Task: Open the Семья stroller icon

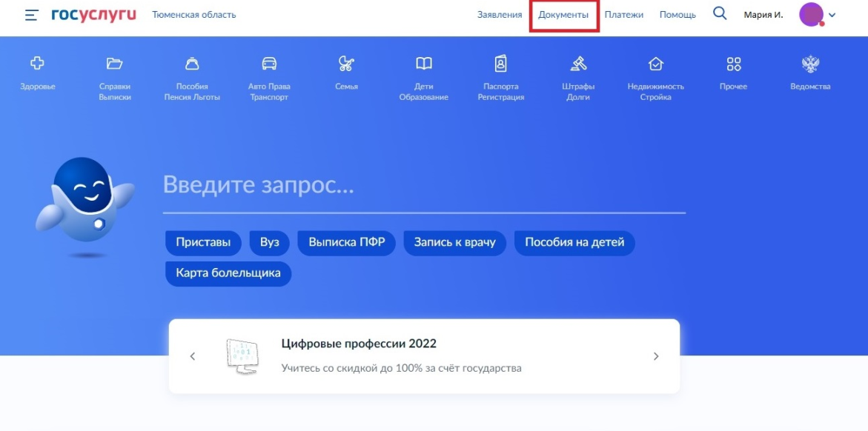Action: tap(347, 64)
